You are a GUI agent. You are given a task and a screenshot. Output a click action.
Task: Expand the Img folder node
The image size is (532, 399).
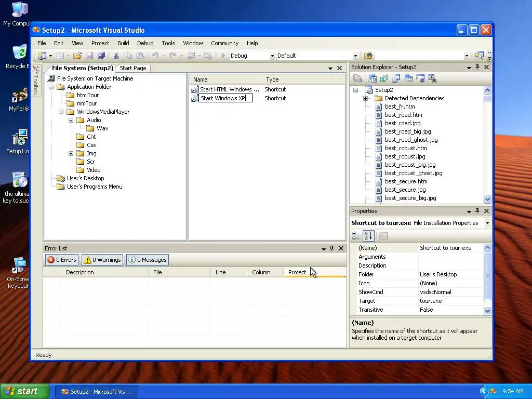(71, 153)
